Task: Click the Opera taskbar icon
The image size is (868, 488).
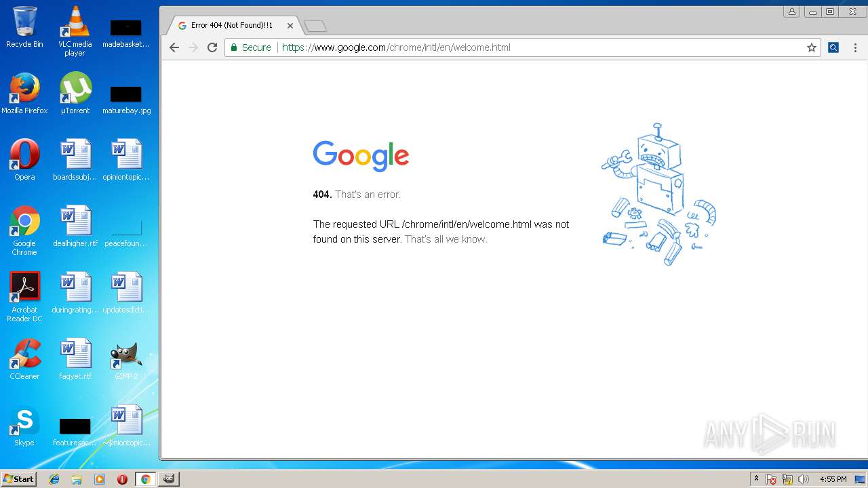Action: coord(122,479)
